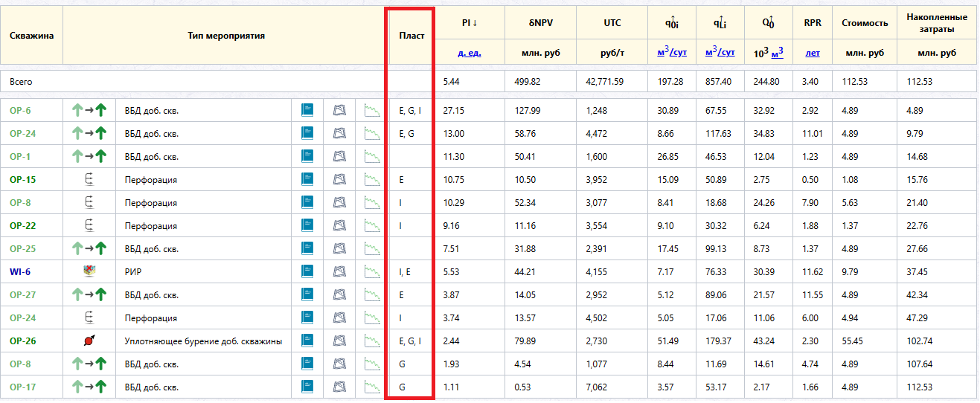980x403 pixels.
Task: Click the drilling icon in the OP-26 row
Action: click(89, 341)
